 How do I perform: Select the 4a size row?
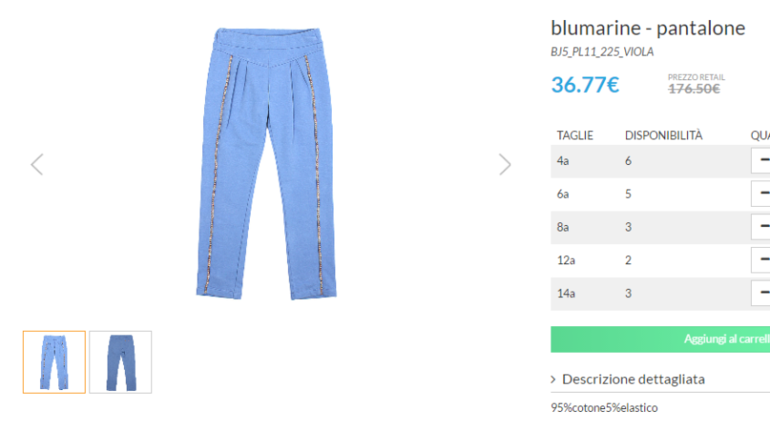point(660,161)
